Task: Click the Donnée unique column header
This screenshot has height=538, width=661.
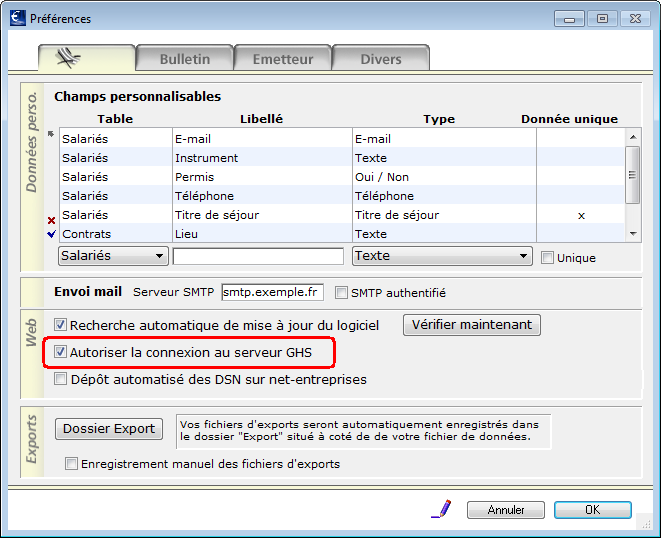Action: pyautogui.click(x=569, y=119)
